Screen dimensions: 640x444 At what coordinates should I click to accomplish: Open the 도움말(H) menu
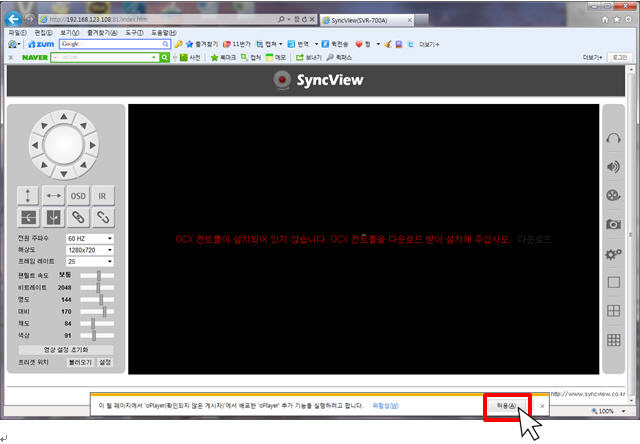pos(164,33)
